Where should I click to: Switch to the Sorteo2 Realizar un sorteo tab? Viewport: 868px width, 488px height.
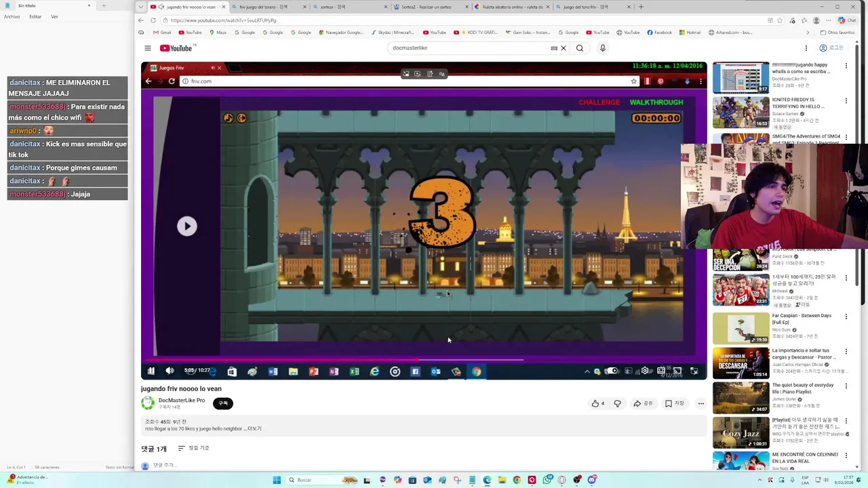[430, 7]
